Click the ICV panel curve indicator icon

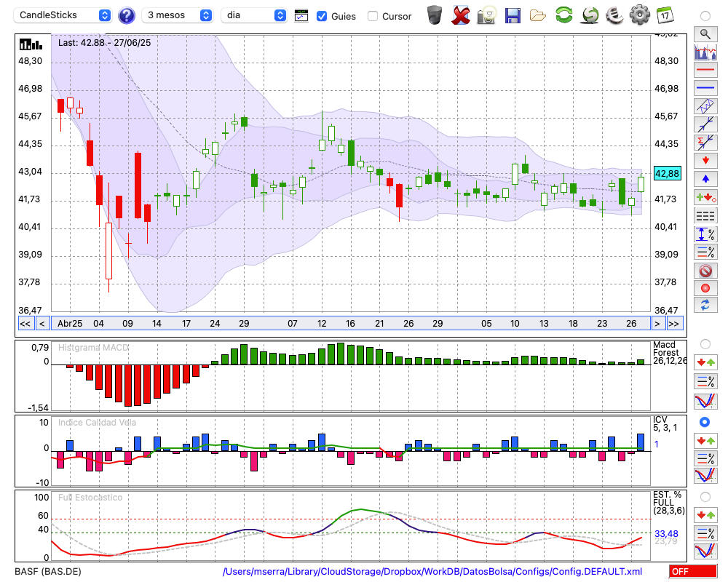pos(705,476)
